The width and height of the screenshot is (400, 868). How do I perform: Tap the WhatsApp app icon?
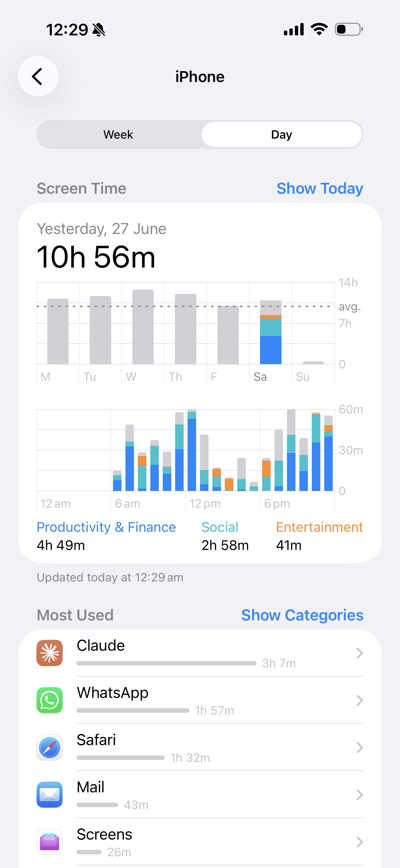point(50,700)
